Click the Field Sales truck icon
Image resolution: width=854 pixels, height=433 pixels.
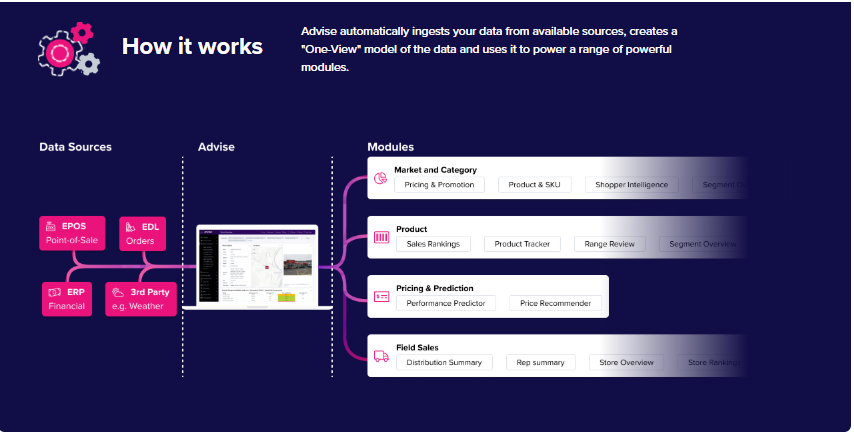[381, 356]
